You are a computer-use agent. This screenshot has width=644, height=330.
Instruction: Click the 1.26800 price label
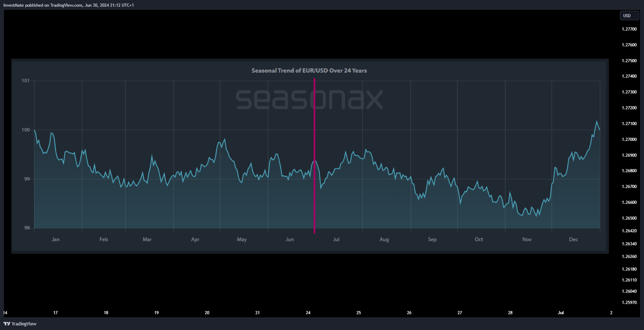[629, 171]
